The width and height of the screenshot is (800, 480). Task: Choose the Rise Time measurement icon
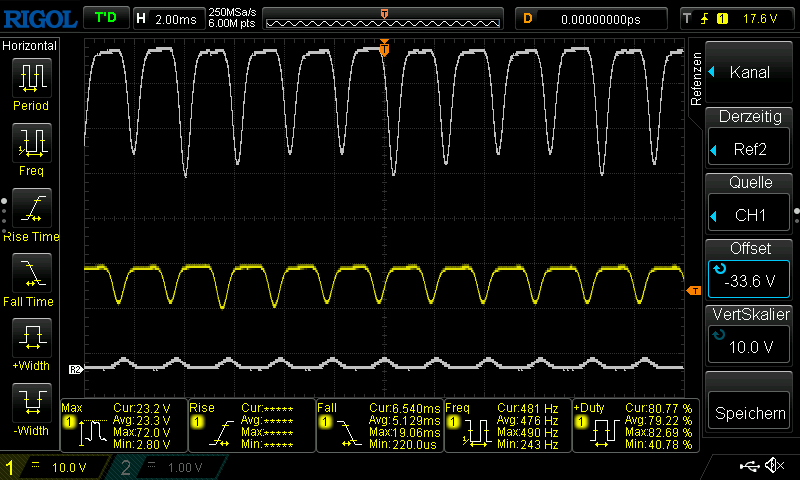(x=31, y=208)
